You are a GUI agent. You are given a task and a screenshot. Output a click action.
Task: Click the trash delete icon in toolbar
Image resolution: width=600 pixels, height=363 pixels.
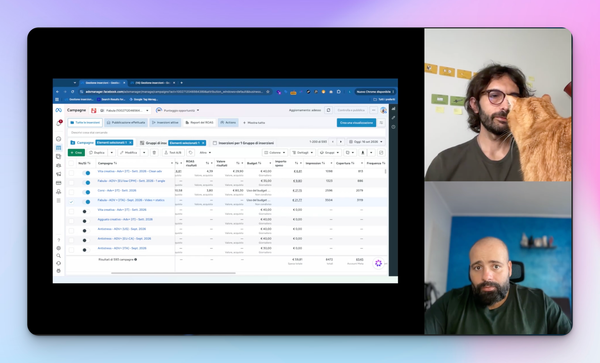point(154,153)
